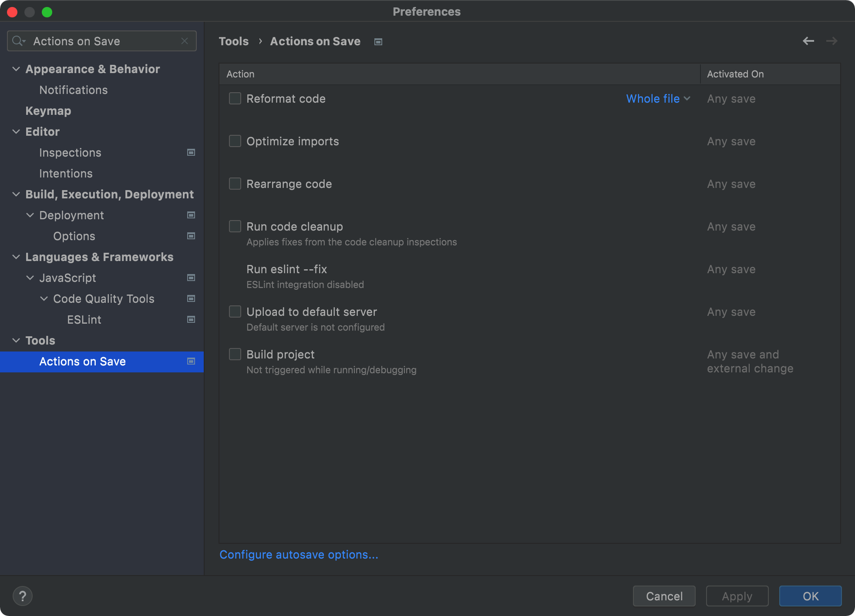Viewport: 855px width, 616px height.
Task: Click the Run eslint --fix row label
Action: point(287,269)
